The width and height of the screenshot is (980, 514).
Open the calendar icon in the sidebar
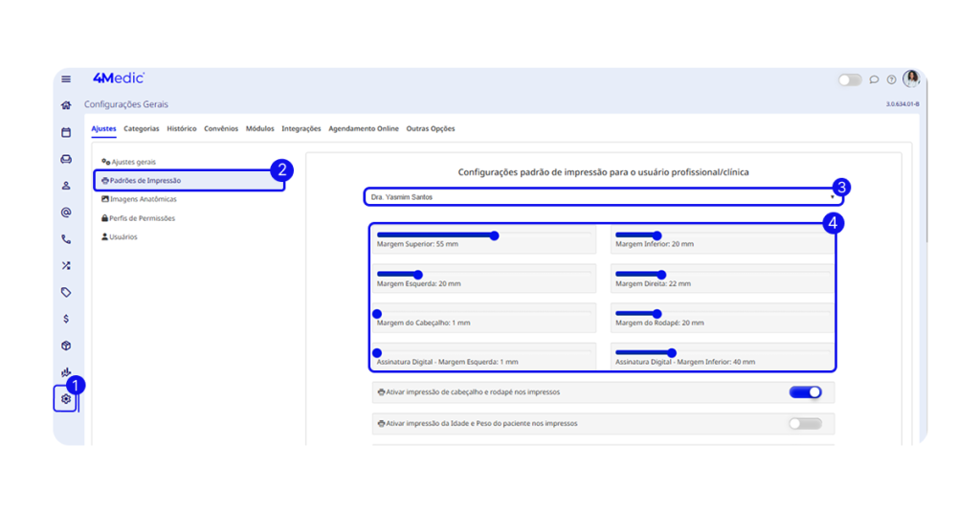tap(66, 132)
